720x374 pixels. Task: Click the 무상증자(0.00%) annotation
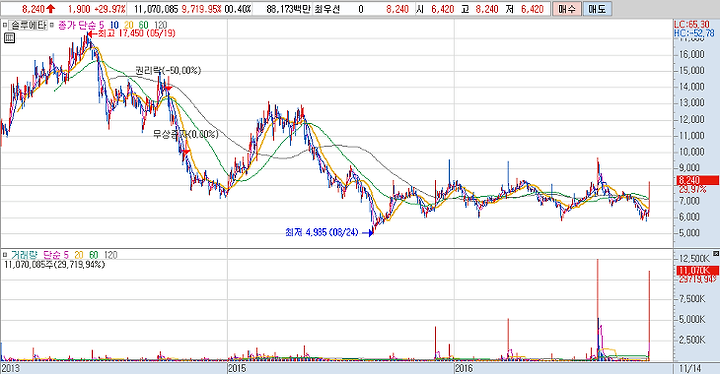186,134
